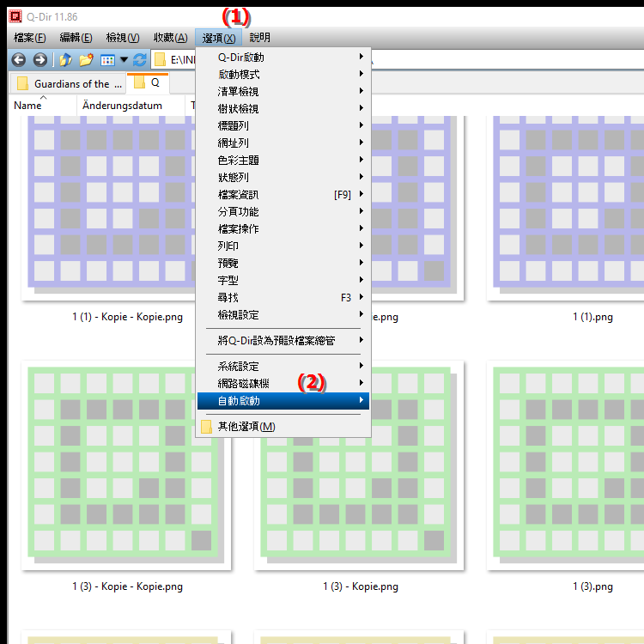The width and height of the screenshot is (644, 644).
Task: Open the 檢視設定 submenu
Action: [x=283, y=315]
